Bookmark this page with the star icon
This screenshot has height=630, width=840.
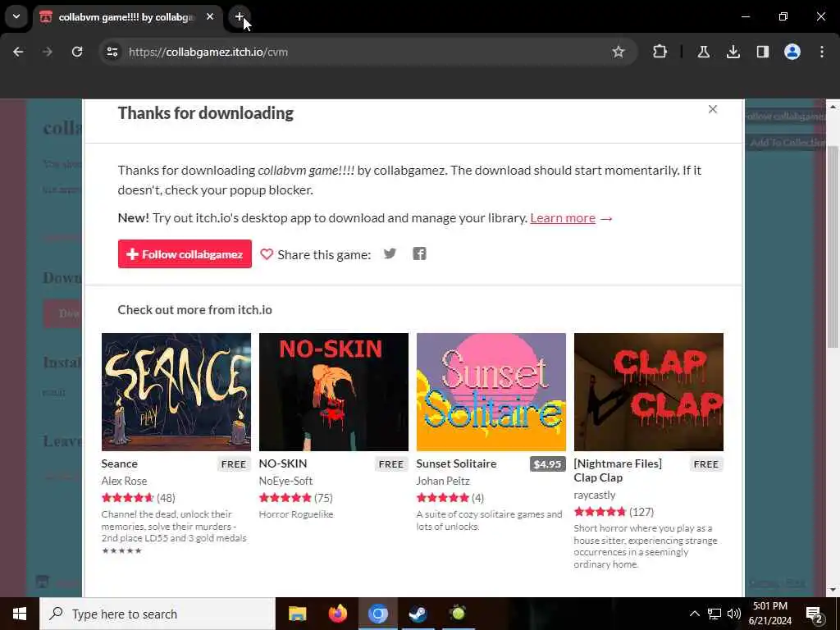[x=619, y=52]
